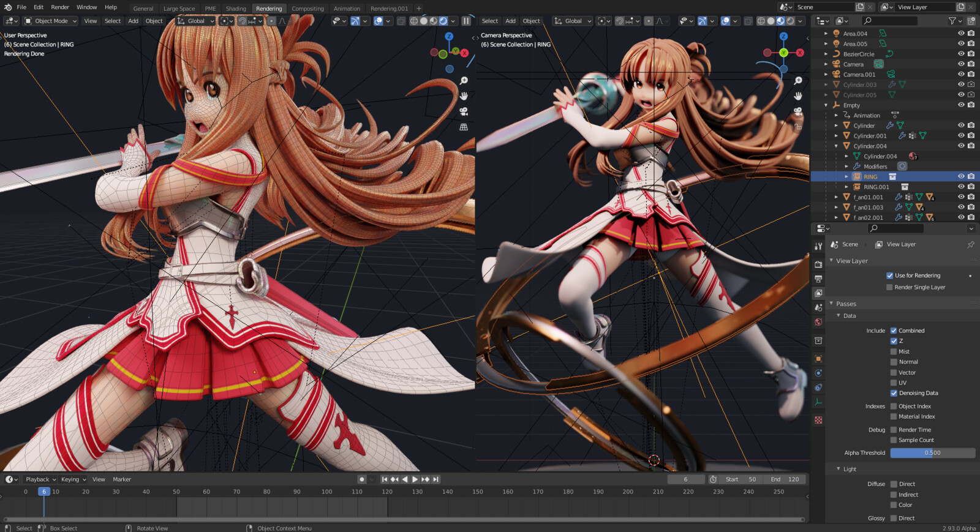Jump to the timeline end frame
This screenshot has width=980, height=532.
[x=435, y=479]
